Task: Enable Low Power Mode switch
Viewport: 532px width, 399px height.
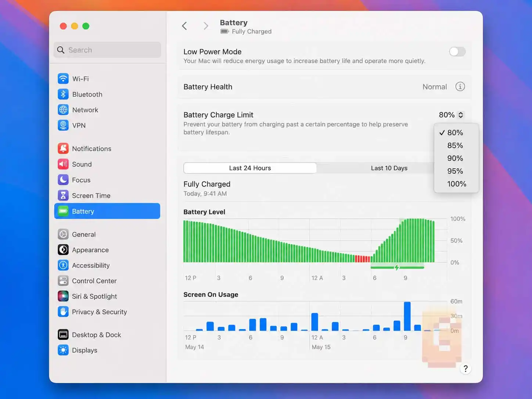Action: pos(457,51)
